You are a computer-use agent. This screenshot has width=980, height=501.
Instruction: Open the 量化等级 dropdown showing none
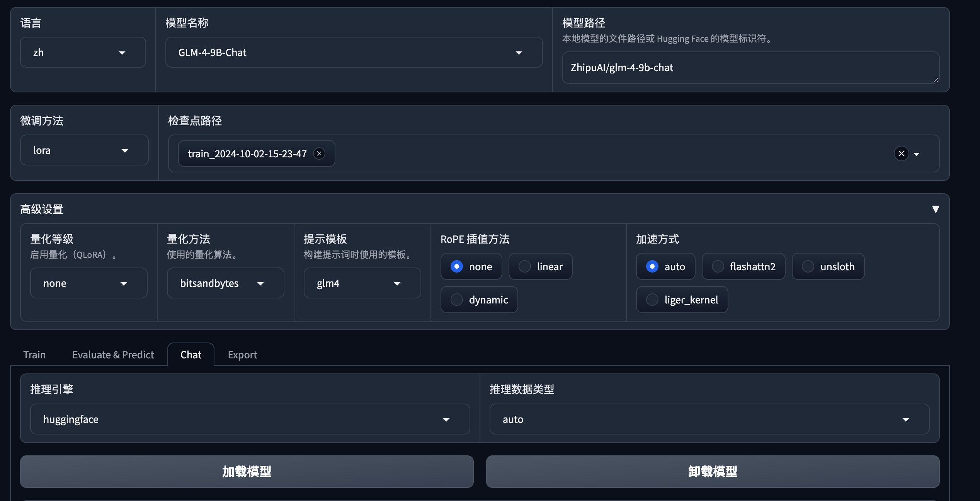[x=88, y=283]
